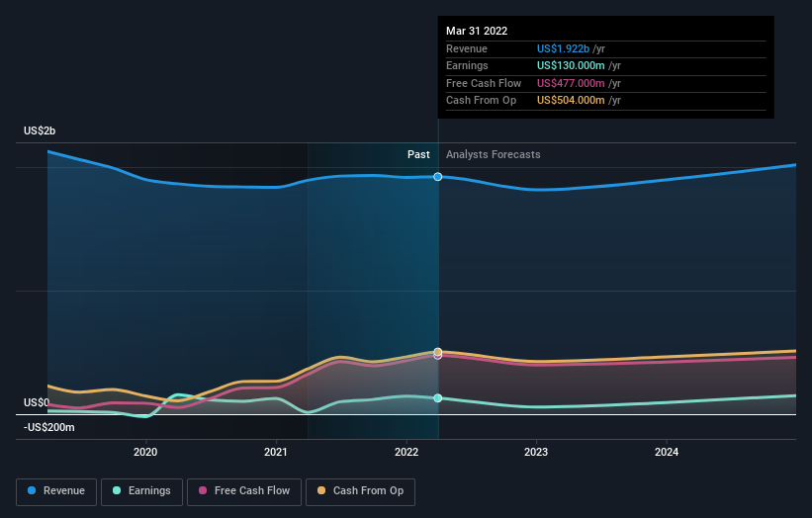Click the Revenue data point marker on blue line
812x518 pixels.
[x=438, y=177]
